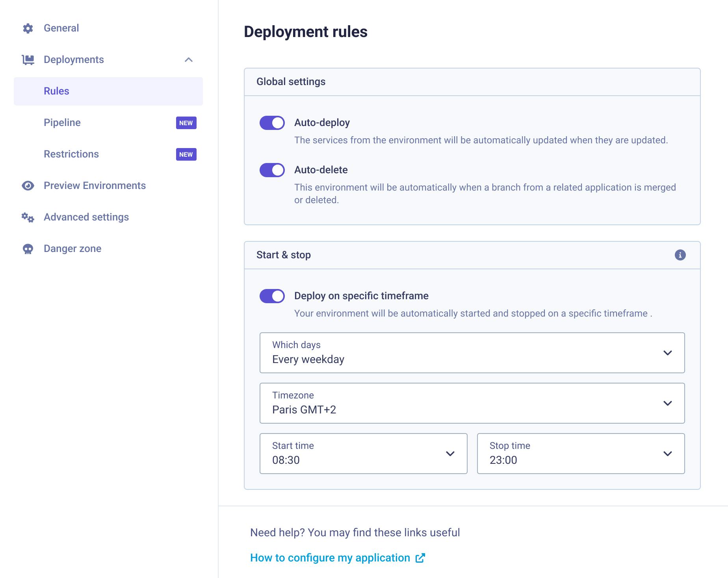The height and width of the screenshot is (578, 728).
Task: Click the info icon on Start & stop
Action: click(x=680, y=255)
